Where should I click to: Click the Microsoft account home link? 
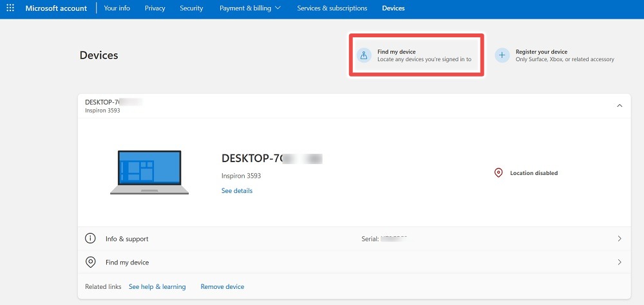click(56, 8)
